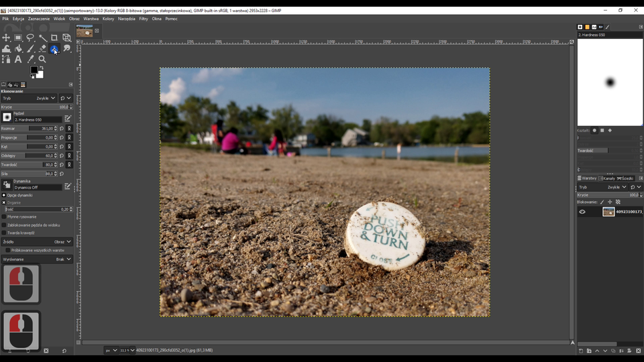Screen dimensions: 644x362
Task: Reset Siła force value
Action: (x=62, y=174)
